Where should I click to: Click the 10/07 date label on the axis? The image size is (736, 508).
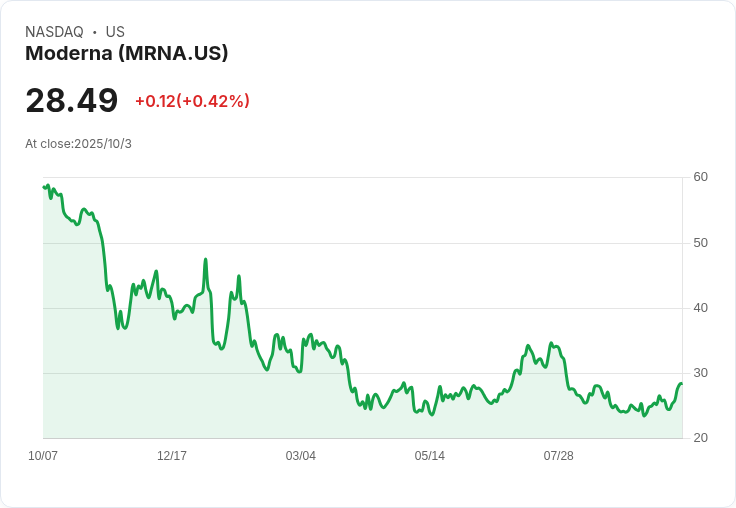click(43, 456)
